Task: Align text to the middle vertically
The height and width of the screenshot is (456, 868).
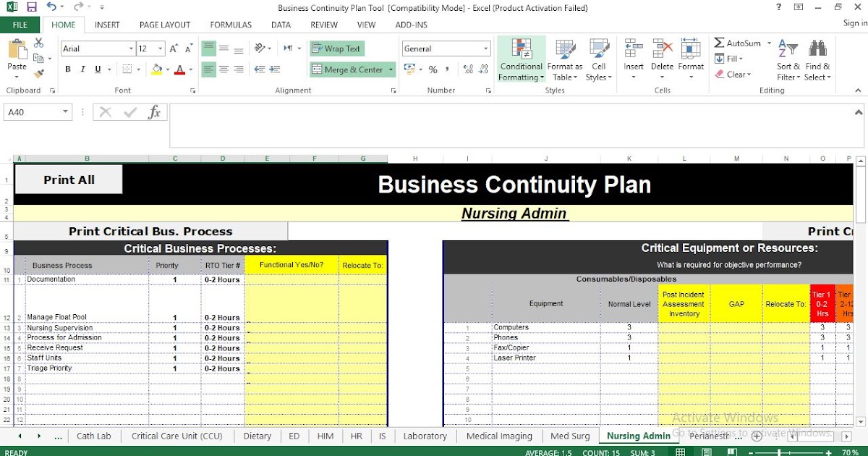Action: pyautogui.click(x=224, y=48)
